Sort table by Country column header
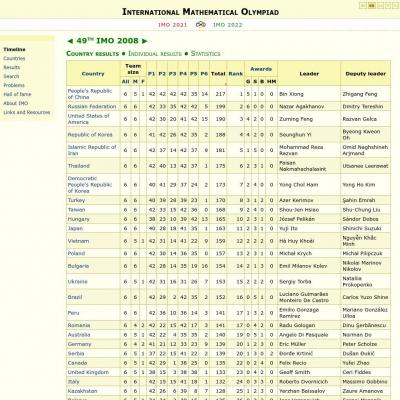The width and height of the screenshot is (400, 400). pyautogui.click(x=93, y=74)
